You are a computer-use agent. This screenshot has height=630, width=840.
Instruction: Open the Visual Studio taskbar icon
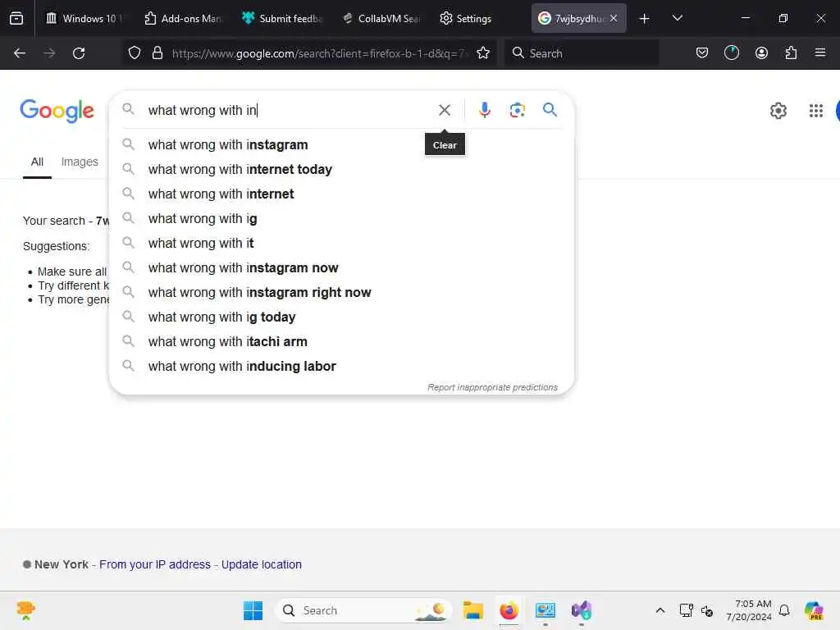tap(582, 610)
